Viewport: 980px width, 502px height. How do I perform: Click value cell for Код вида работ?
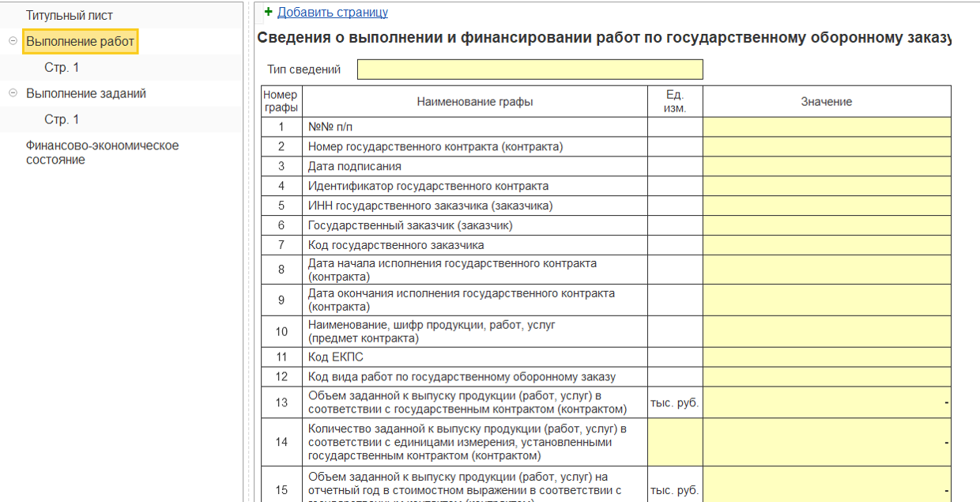click(827, 377)
